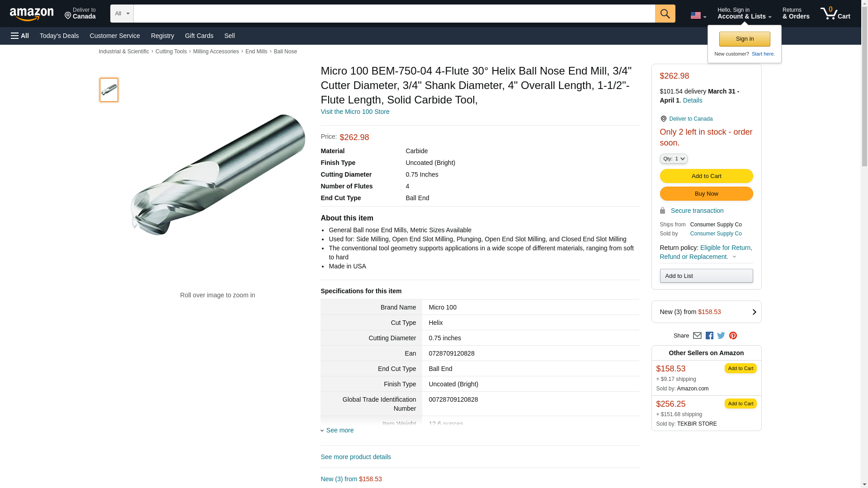The width and height of the screenshot is (868, 488).
Task: Share this product on Facebook
Action: (709, 336)
